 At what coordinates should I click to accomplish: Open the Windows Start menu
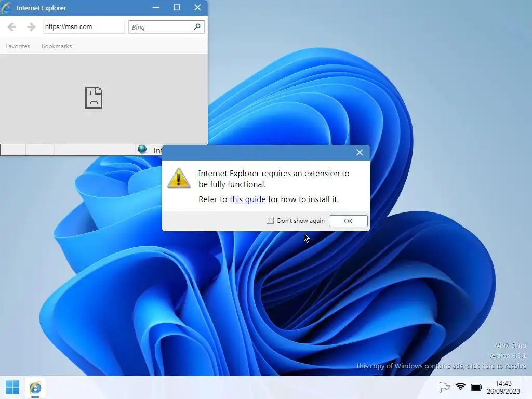[x=12, y=387]
